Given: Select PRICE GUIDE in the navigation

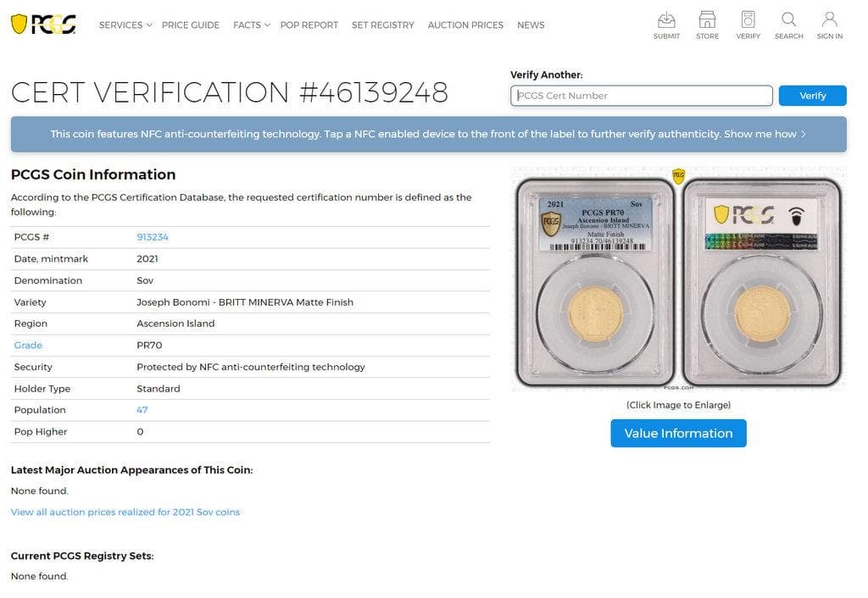Looking at the screenshot, I should (190, 25).
